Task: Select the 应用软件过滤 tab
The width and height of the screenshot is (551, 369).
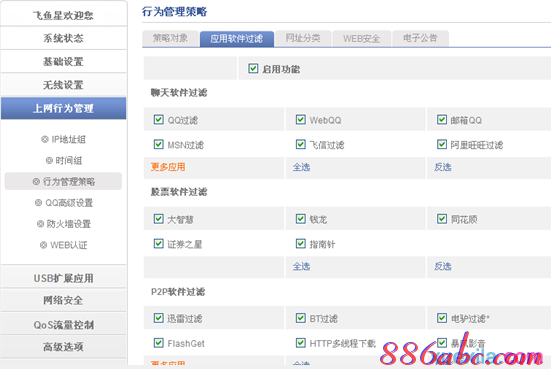Action: 236,39
